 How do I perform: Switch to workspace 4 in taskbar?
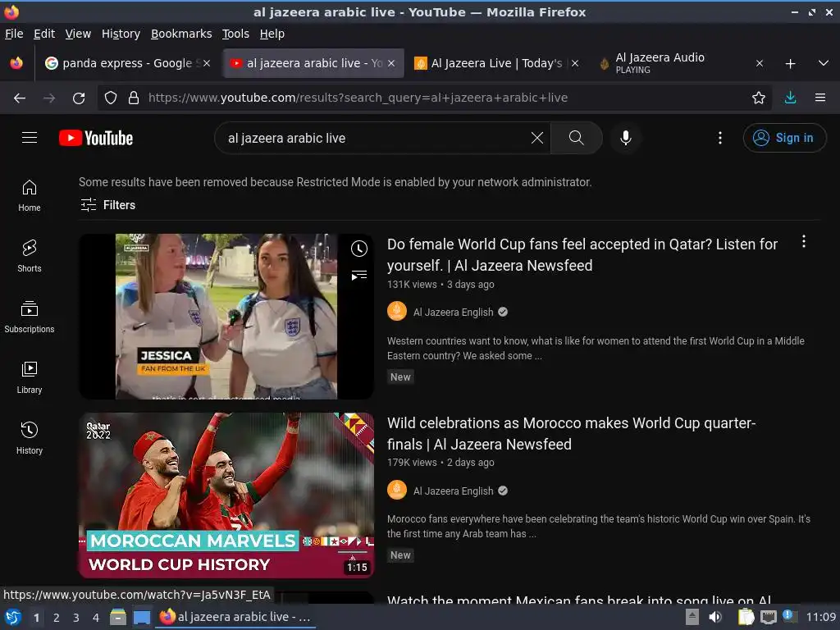95,618
